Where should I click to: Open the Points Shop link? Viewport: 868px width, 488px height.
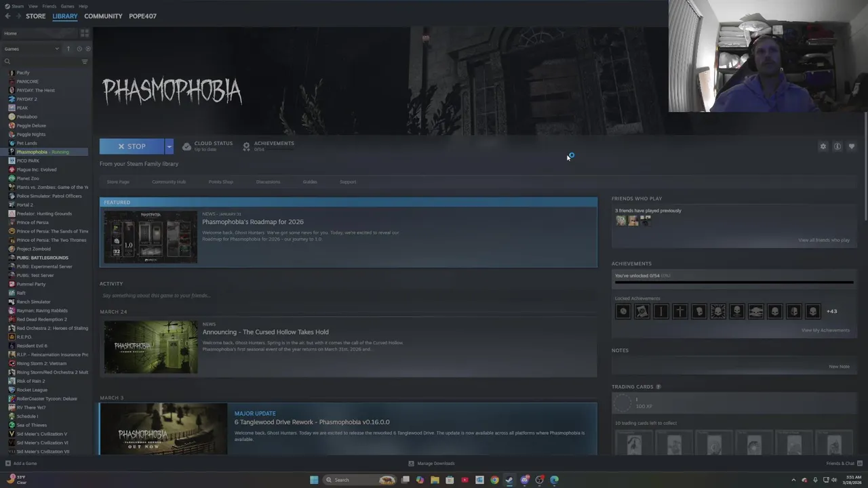(220, 182)
